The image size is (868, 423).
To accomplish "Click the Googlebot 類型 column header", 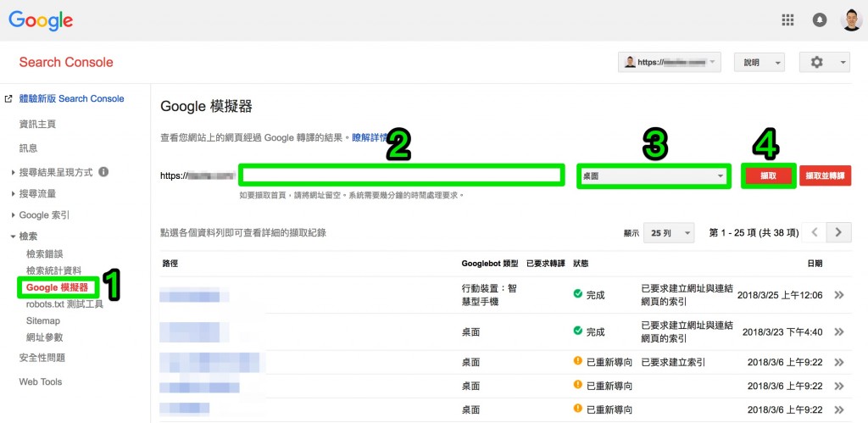I will (490, 264).
